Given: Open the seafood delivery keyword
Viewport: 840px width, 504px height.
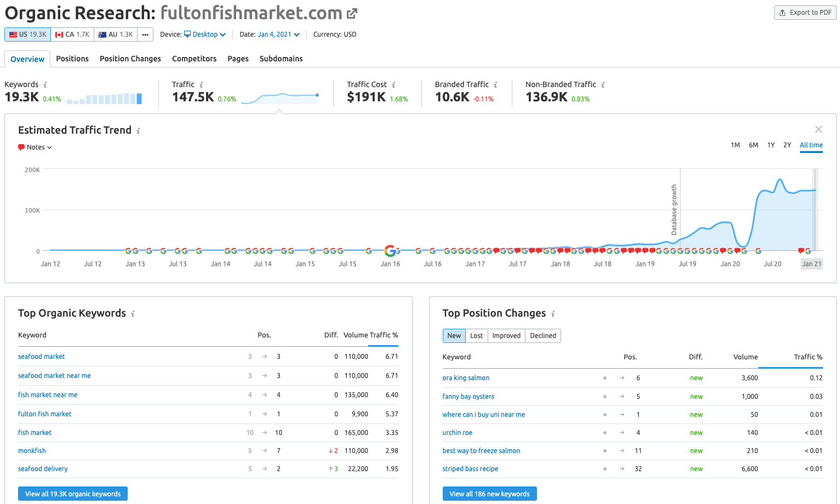Looking at the screenshot, I should click(x=43, y=469).
